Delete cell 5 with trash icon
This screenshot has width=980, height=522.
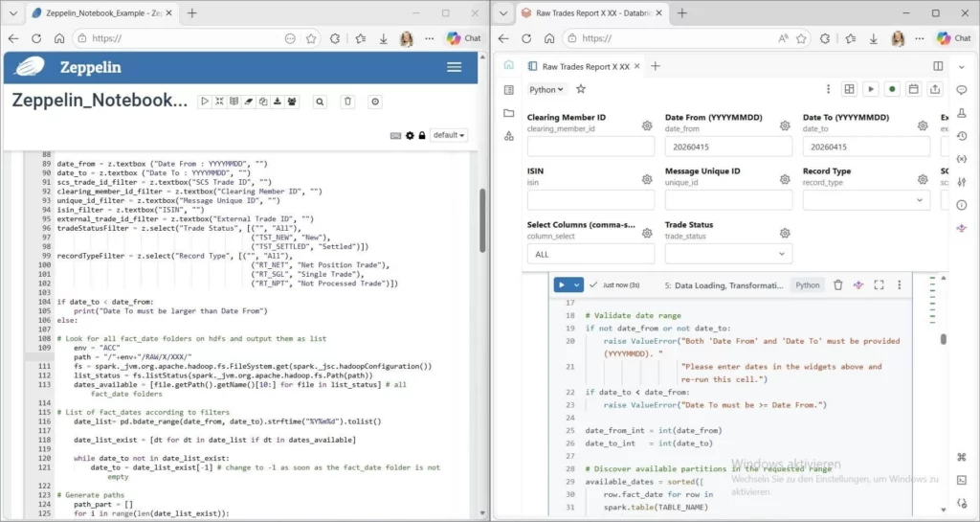[838, 285]
